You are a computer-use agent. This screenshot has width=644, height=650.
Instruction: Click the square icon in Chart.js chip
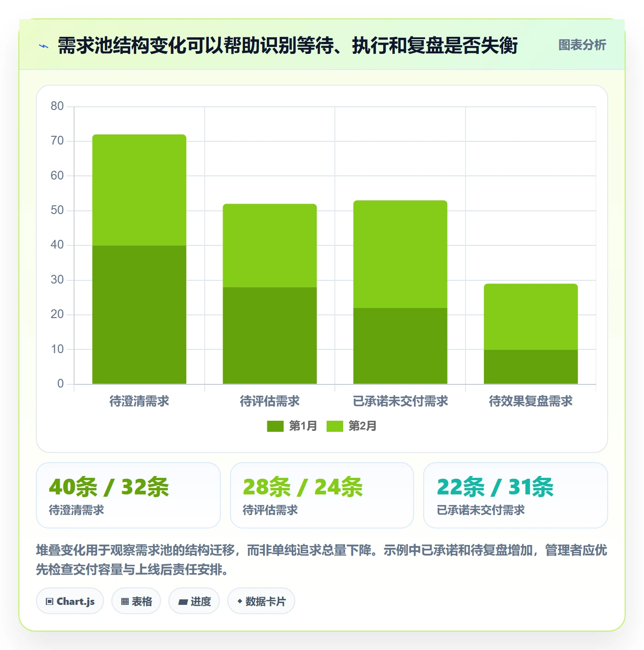click(50, 601)
